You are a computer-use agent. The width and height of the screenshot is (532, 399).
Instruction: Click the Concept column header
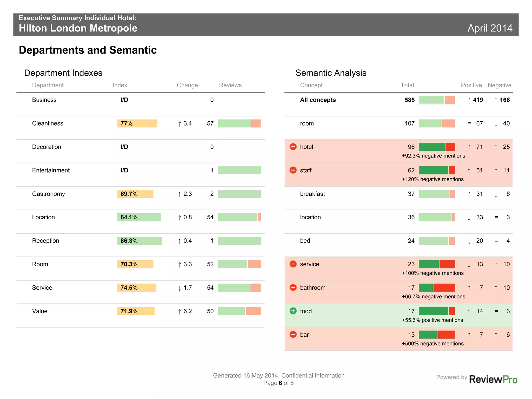coord(311,85)
